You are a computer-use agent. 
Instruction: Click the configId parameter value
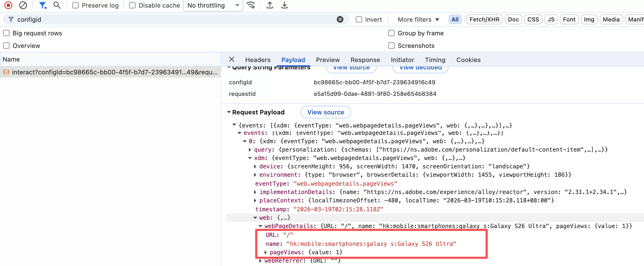click(x=374, y=82)
